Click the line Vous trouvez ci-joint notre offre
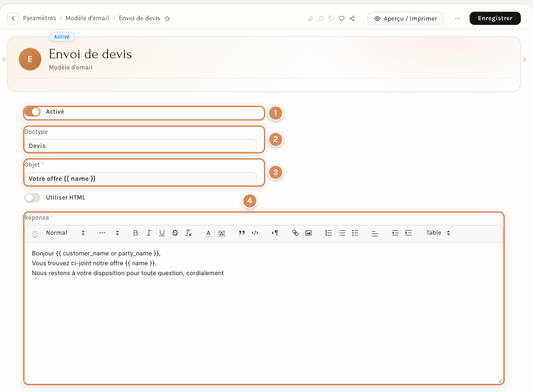Viewport: 533px width, 392px height. pyautogui.click(x=94, y=263)
